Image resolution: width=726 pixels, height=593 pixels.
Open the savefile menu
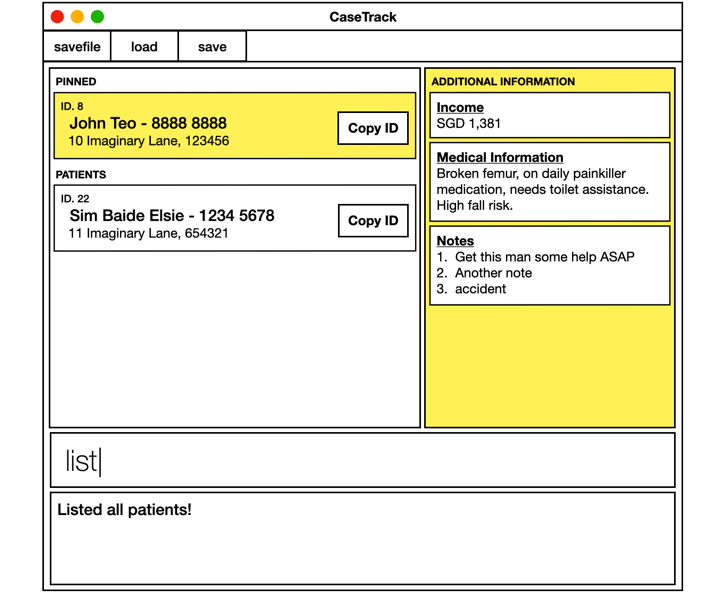pyautogui.click(x=77, y=47)
